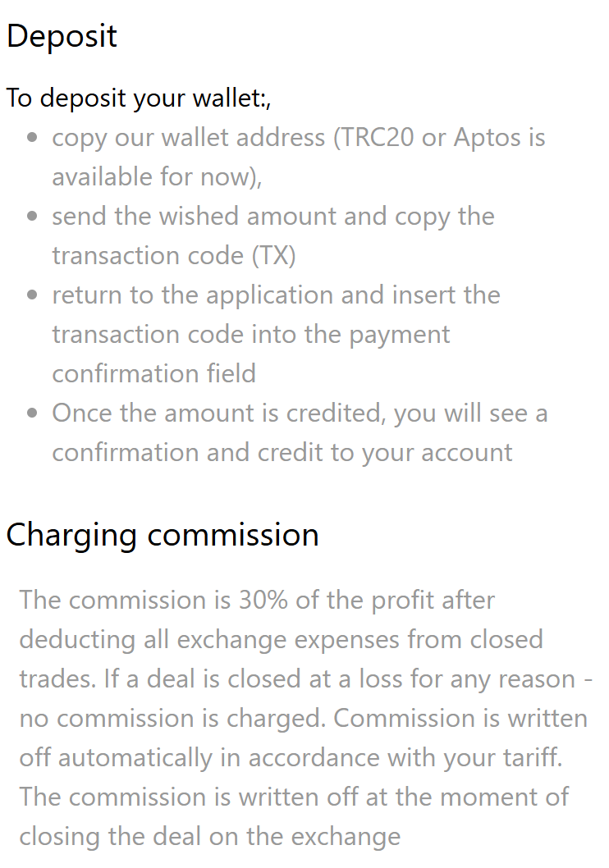Click the 'confirmation field' text line
This screenshot has width=609, height=868.
coord(154,373)
